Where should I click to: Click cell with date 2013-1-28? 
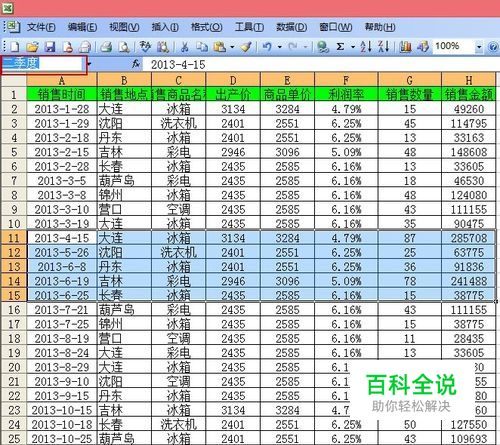pyautogui.click(x=62, y=109)
